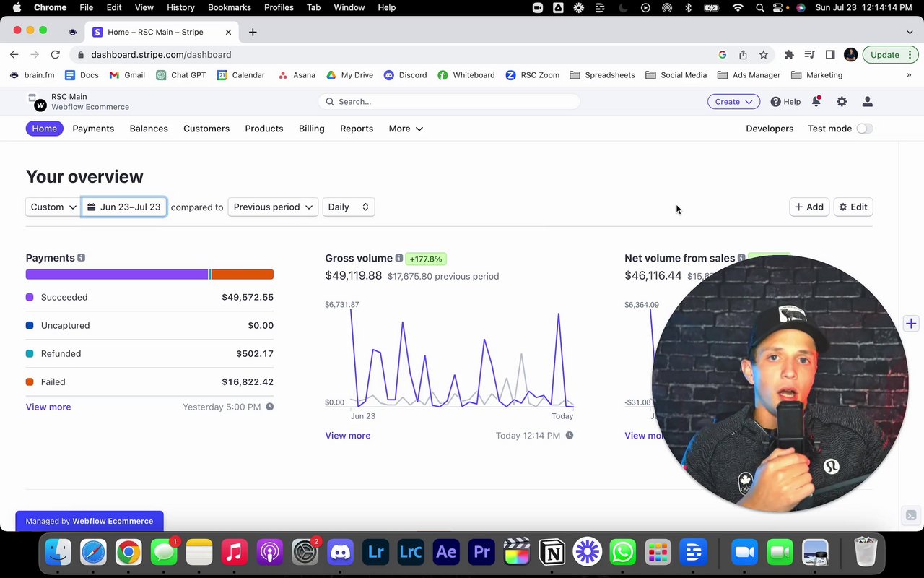Show hidden bookmarks overflow chevron
The width and height of the screenshot is (924, 578).
909,75
